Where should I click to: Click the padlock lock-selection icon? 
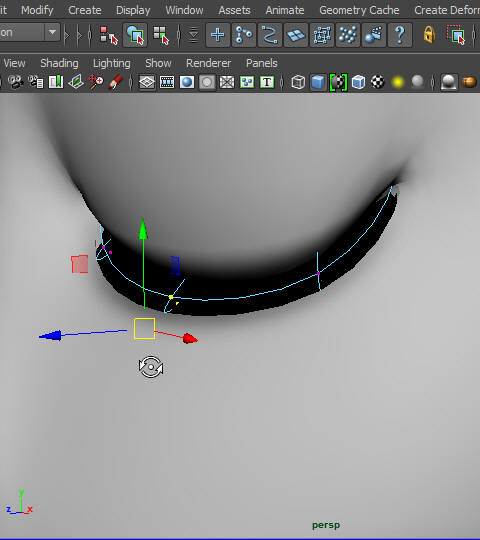point(429,35)
